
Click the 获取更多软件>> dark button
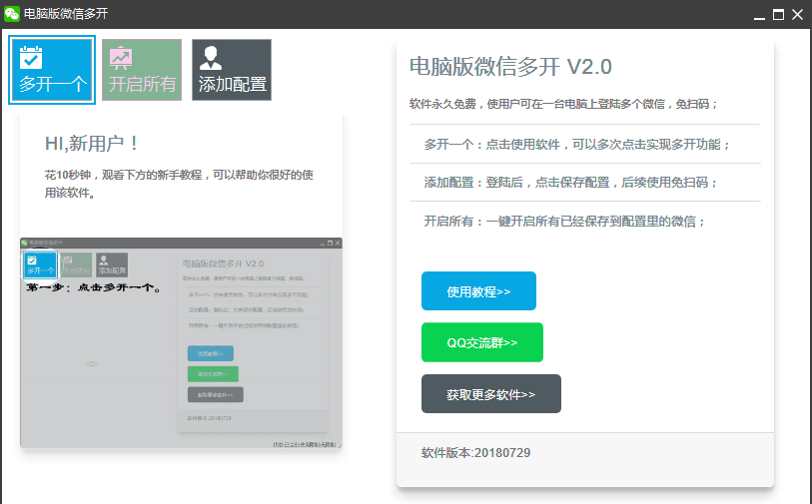pos(491,394)
